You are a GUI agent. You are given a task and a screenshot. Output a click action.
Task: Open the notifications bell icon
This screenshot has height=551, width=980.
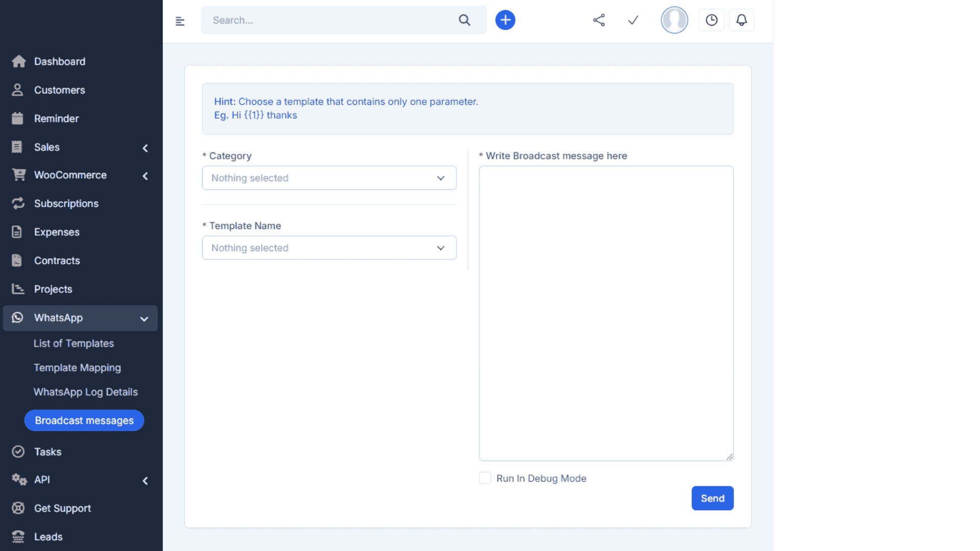coord(742,20)
